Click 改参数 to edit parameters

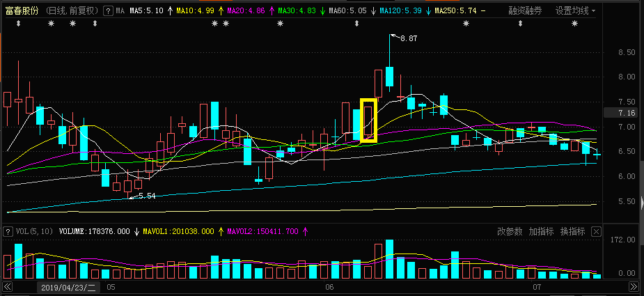point(508,231)
